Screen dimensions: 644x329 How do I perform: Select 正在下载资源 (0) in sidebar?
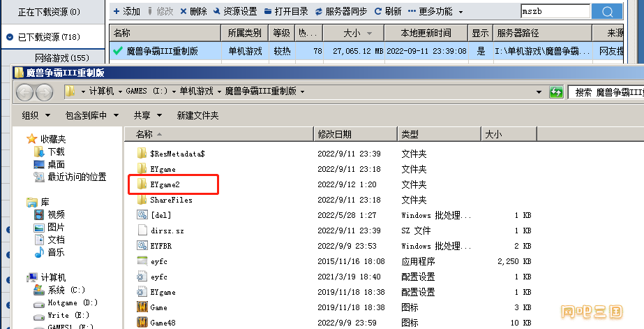49,12
